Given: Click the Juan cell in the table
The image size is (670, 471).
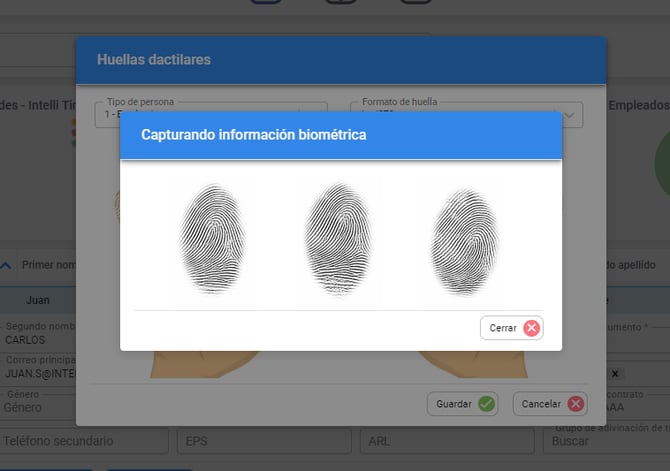Looking at the screenshot, I should pyautogui.click(x=38, y=299).
